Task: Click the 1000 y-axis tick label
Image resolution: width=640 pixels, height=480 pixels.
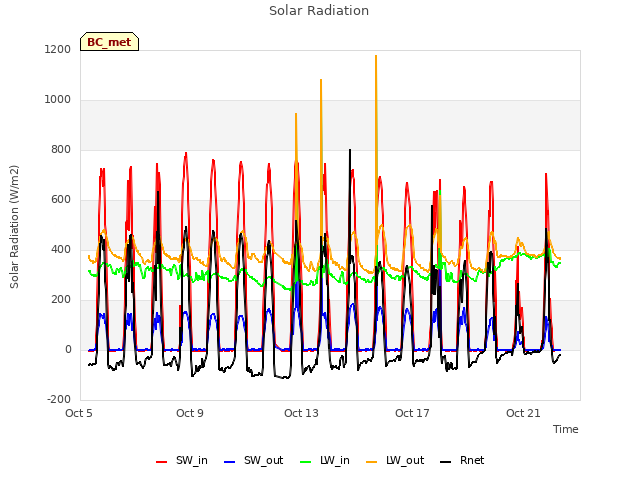Action: (x=58, y=100)
